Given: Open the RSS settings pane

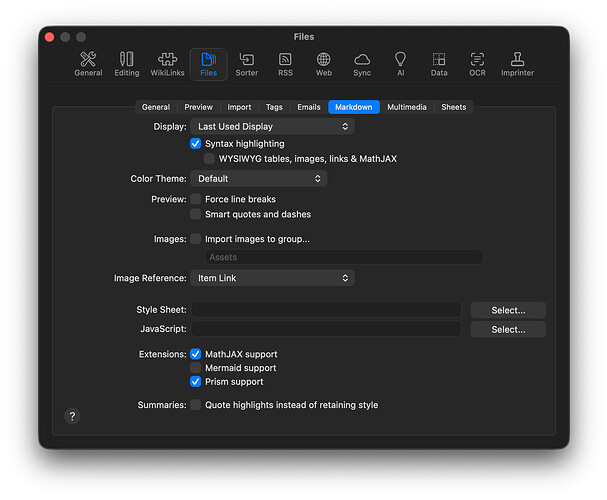Looking at the screenshot, I should (285, 64).
